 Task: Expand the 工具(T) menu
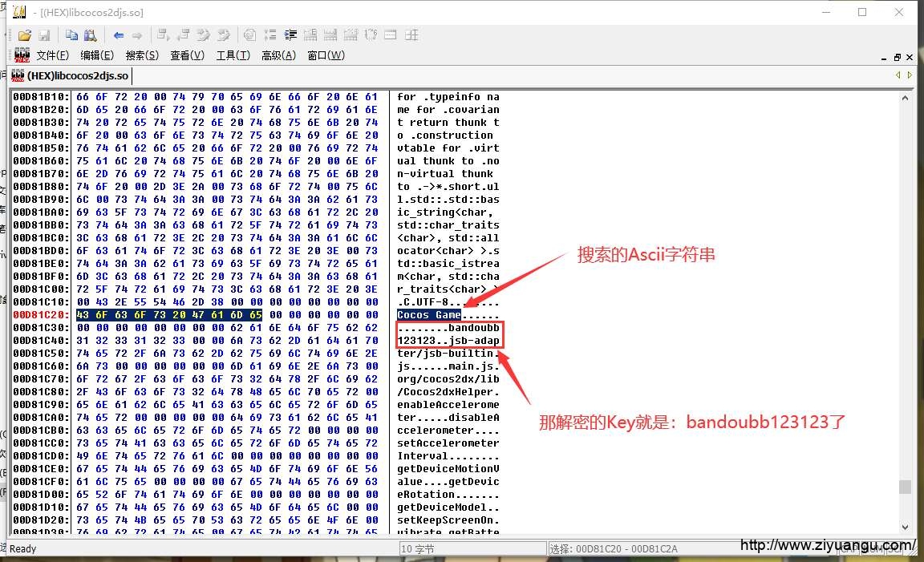coord(233,55)
